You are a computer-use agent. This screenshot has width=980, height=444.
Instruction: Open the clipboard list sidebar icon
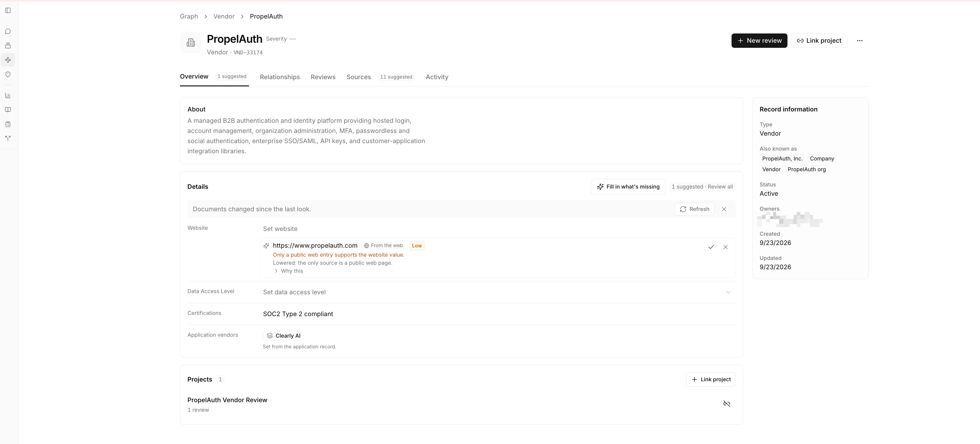coord(8,124)
